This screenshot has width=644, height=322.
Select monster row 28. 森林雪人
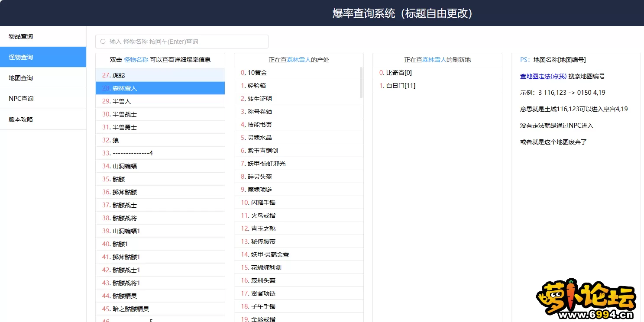(160, 88)
